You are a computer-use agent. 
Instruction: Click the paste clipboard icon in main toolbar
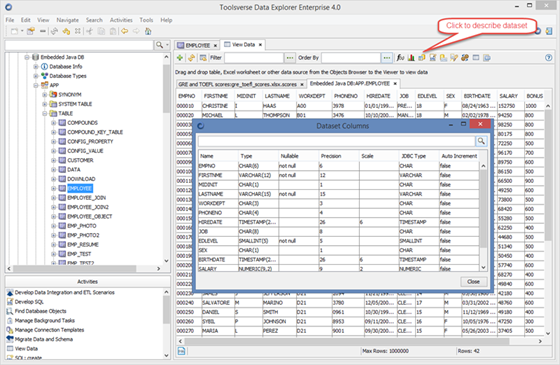pos(113,31)
